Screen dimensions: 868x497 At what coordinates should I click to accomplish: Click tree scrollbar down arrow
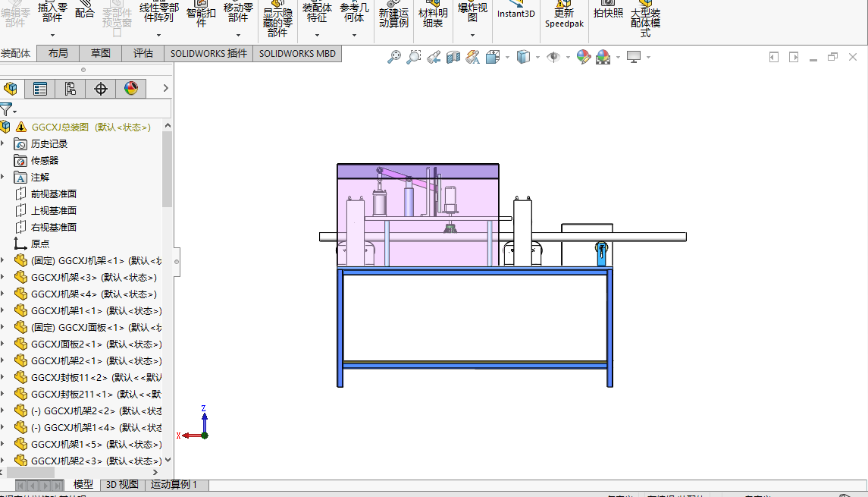pyautogui.click(x=168, y=460)
